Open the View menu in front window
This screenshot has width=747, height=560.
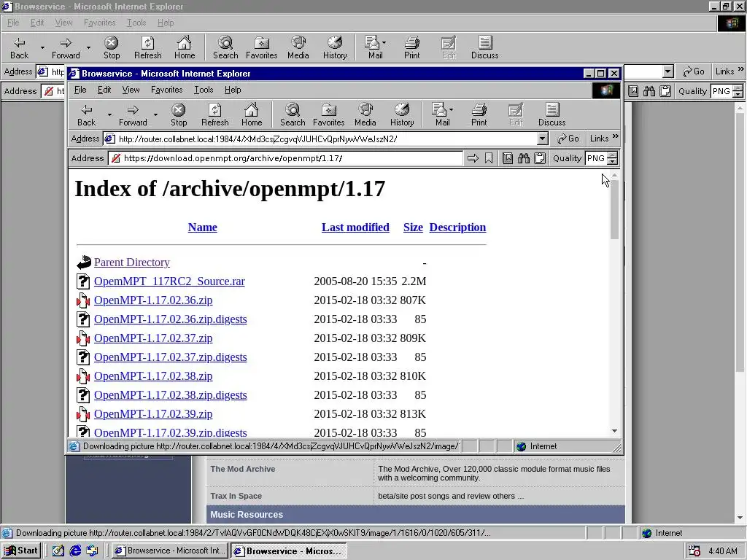click(x=131, y=90)
